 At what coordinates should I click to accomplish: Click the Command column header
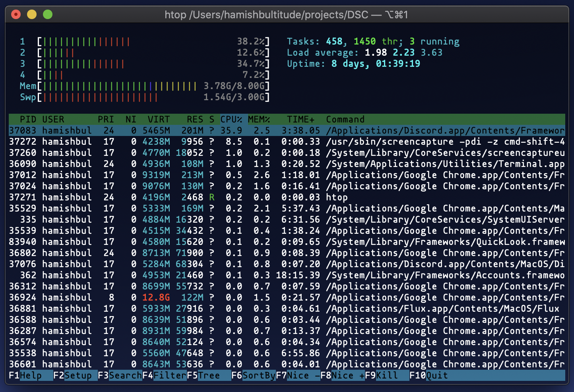pos(345,119)
